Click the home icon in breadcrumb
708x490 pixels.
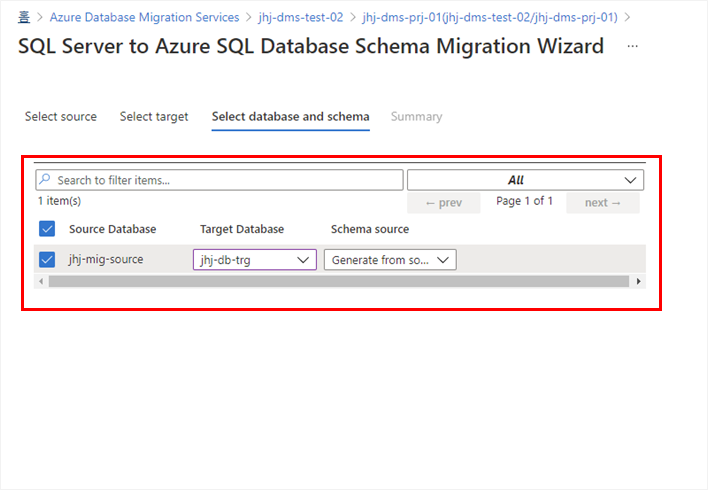pyautogui.click(x=24, y=17)
